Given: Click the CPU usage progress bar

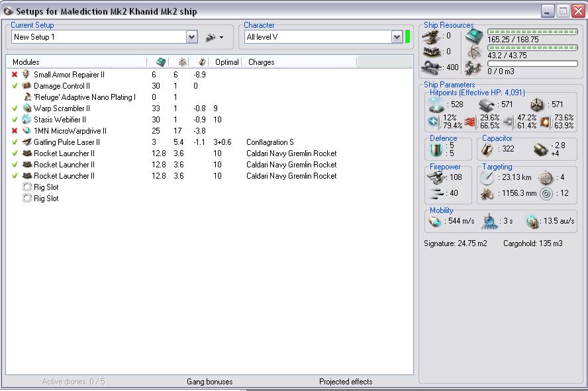Looking at the screenshot, I should tap(532, 32).
